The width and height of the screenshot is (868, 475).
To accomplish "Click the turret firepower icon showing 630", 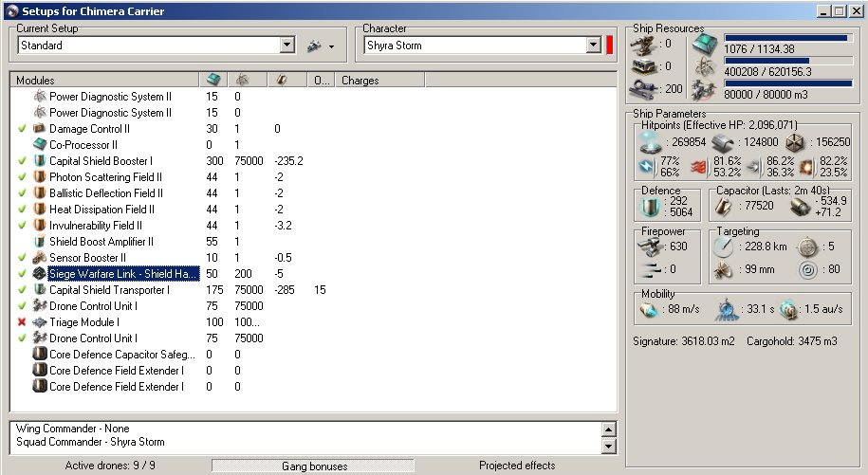I will (651, 247).
